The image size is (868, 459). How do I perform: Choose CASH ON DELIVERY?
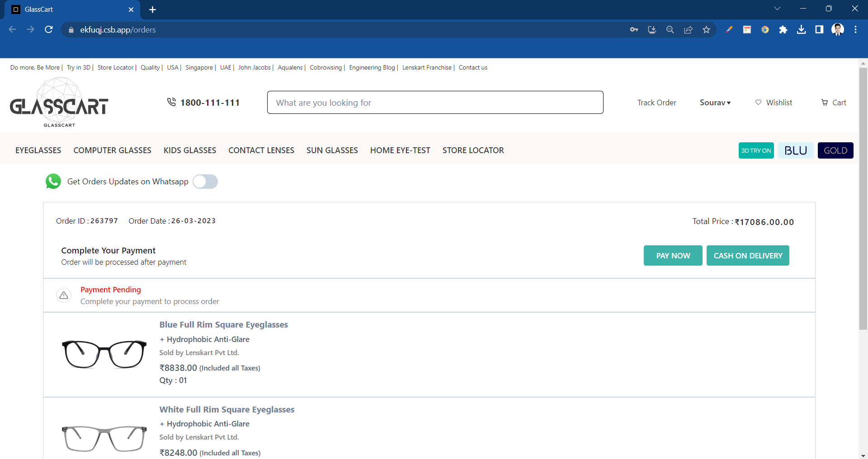coord(748,256)
